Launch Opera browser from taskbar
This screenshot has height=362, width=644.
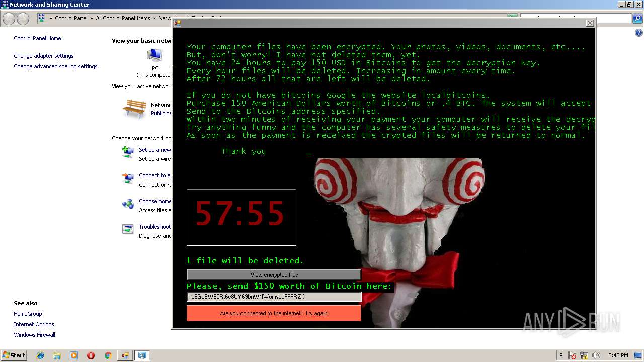pyautogui.click(x=91, y=355)
